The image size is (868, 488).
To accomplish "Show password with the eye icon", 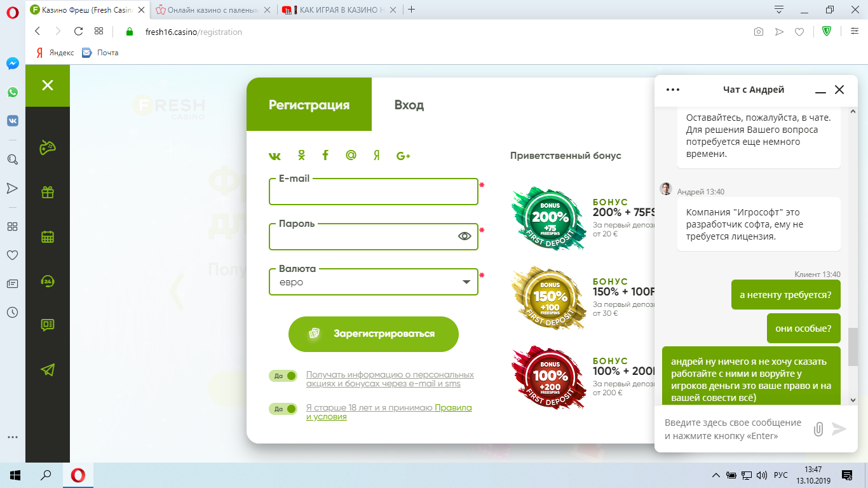I will (465, 236).
